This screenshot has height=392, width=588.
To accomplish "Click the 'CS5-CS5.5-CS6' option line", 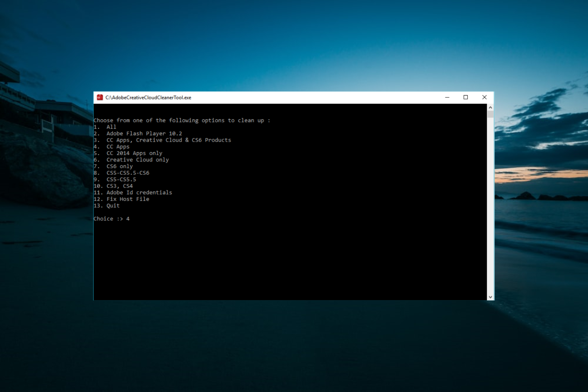I will [x=122, y=173].
